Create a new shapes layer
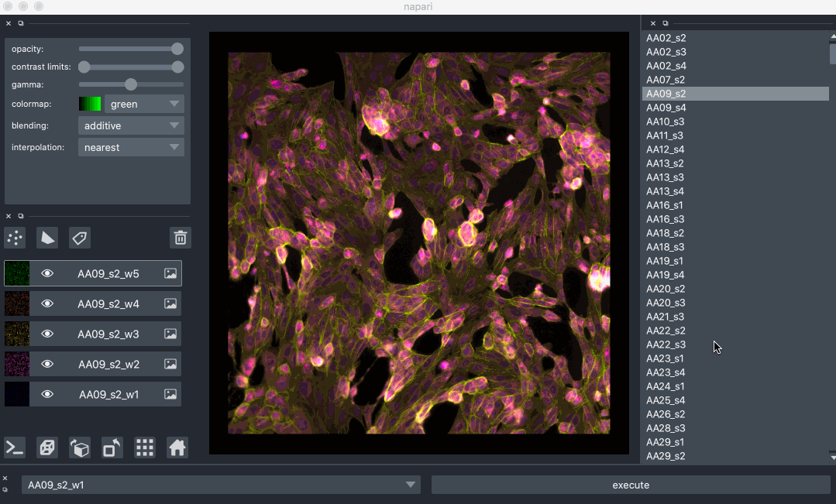 pyautogui.click(x=47, y=238)
